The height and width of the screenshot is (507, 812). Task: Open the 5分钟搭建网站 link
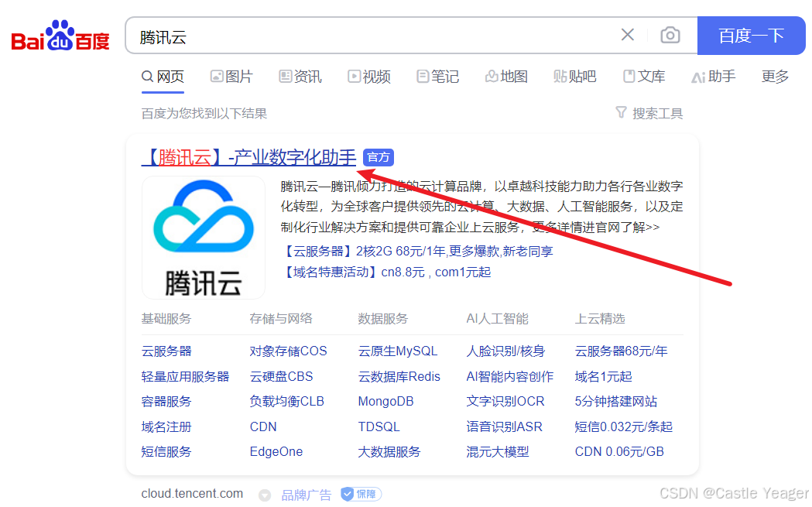(616, 402)
